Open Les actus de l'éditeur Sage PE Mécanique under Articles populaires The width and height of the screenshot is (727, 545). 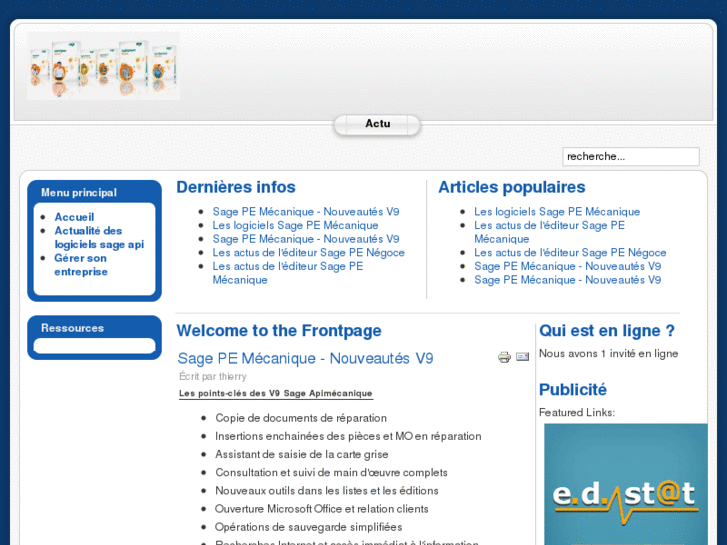point(549,232)
